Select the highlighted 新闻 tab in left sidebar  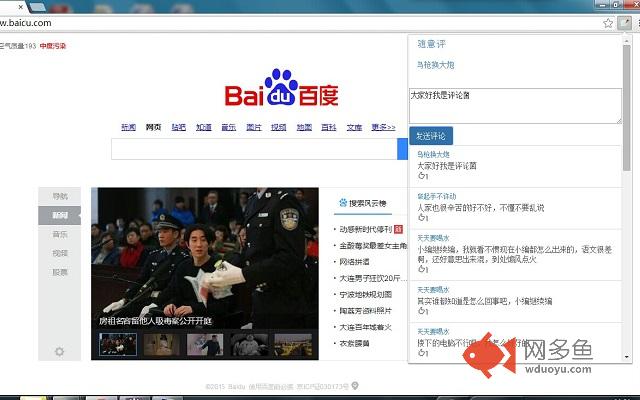point(60,215)
